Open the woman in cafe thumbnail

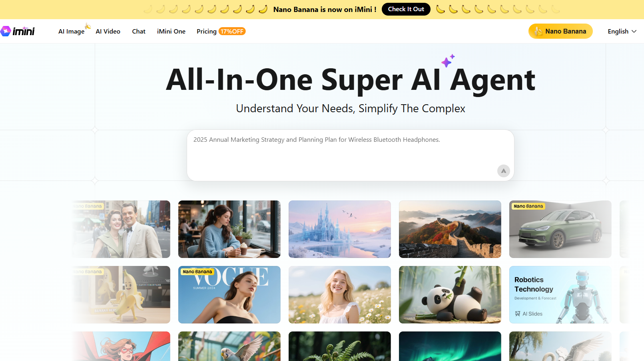click(229, 229)
